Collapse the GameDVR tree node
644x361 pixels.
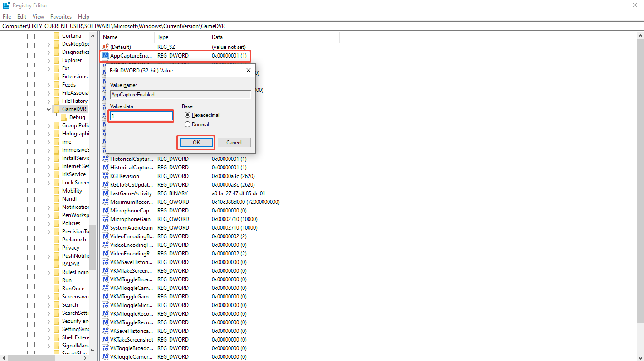coord(49,109)
